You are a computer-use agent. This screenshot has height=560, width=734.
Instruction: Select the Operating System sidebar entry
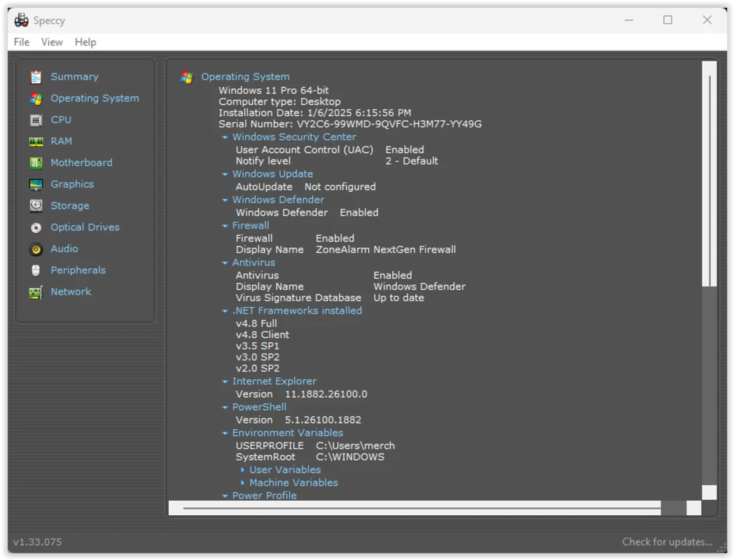pyautogui.click(x=95, y=98)
